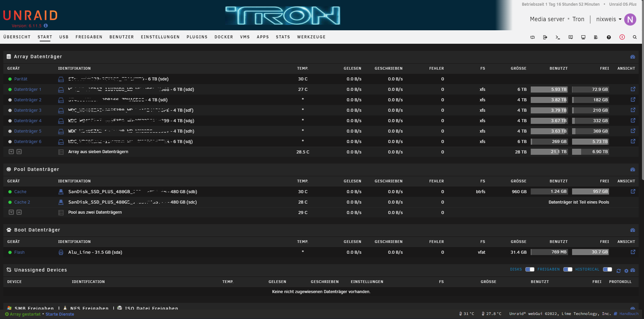Viewport: 644px width, 319px height.
Task: Open Unassigned Devices dashboard gauge icon
Action: coord(633,270)
